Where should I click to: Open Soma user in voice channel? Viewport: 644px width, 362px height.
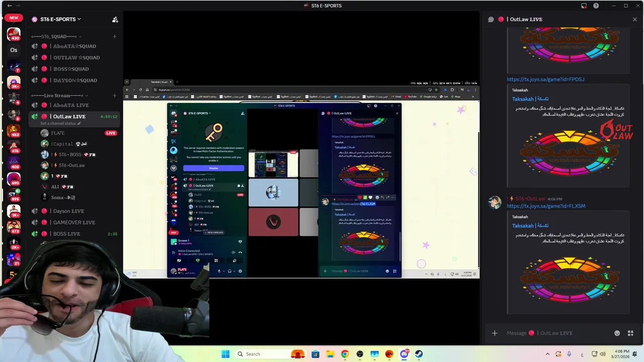[59, 198]
